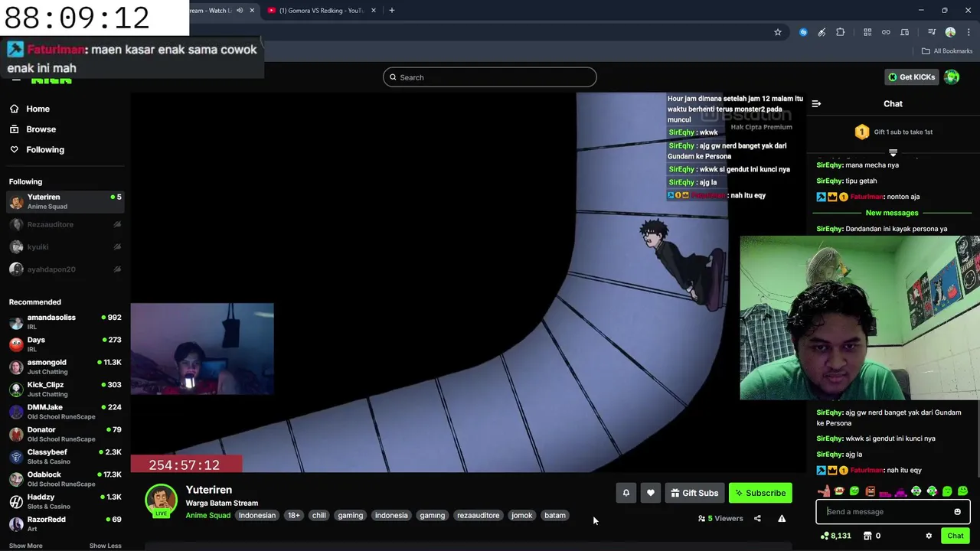Screen dimensions: 980x551
Task: Open recommended channel Odablock
Action: pos(65,479)
